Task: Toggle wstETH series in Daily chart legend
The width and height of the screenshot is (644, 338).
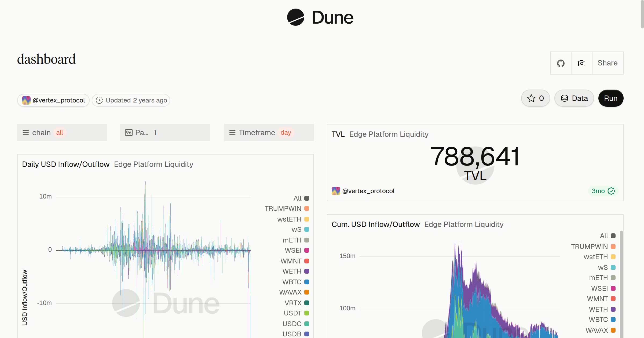Action: pos(293,219)
